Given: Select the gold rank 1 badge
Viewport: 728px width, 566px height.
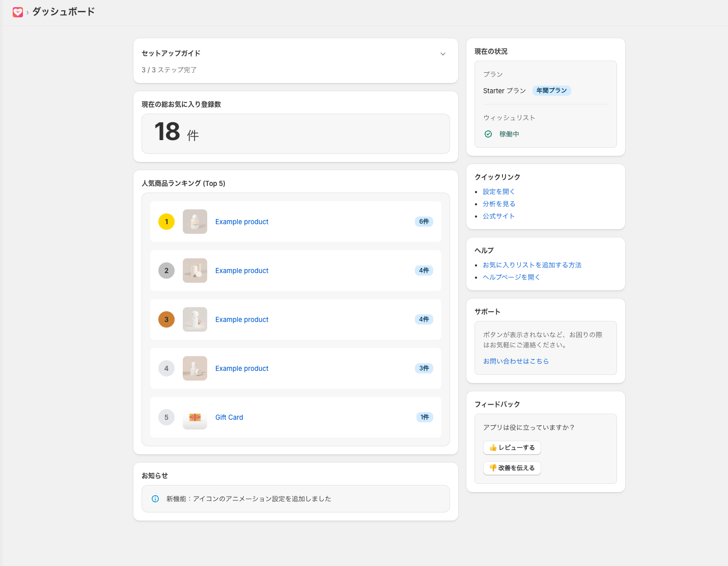Looking at the screenshot, I should click(166, 222).
